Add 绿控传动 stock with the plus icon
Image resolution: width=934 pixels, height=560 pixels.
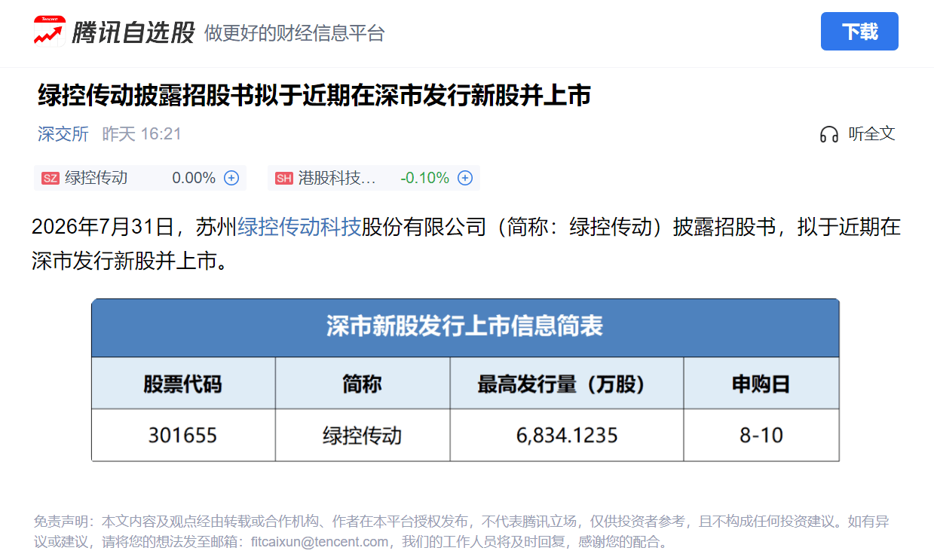pos(231,178)
